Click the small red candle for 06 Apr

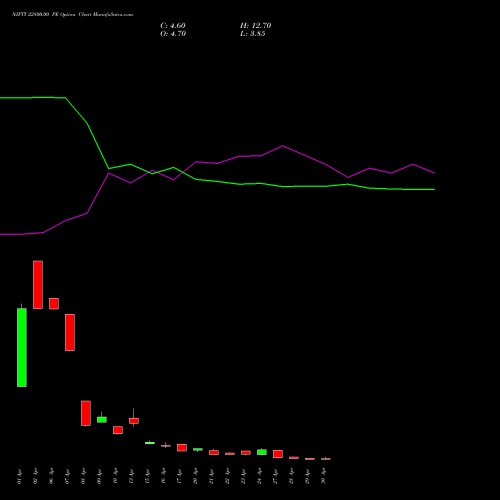click(54, 304)
